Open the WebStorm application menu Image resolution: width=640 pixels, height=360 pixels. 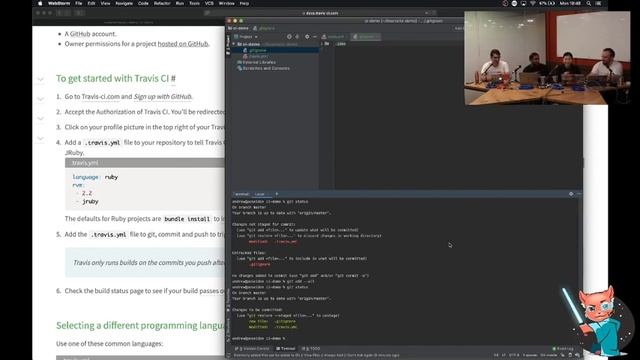(x=59, y=3)
